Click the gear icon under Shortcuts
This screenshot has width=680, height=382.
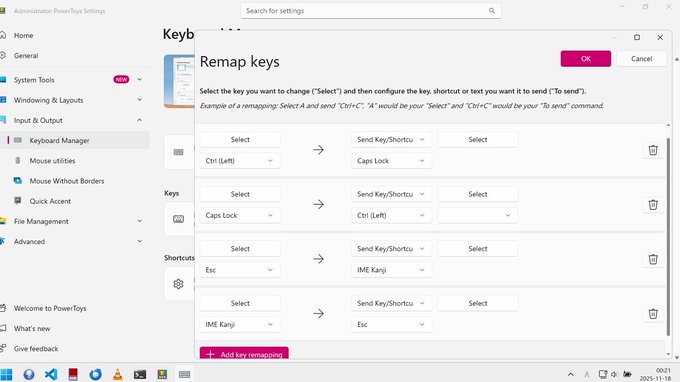178,284
